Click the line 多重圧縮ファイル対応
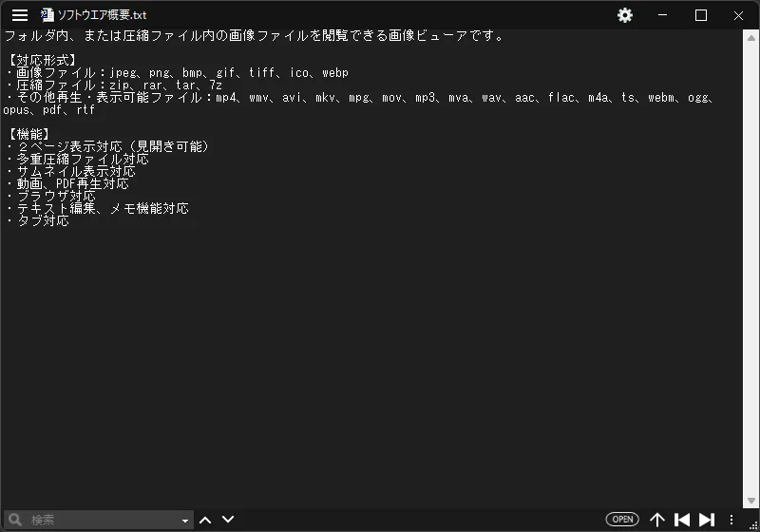This screenshot has height=532, width=760. pos(78,159)
